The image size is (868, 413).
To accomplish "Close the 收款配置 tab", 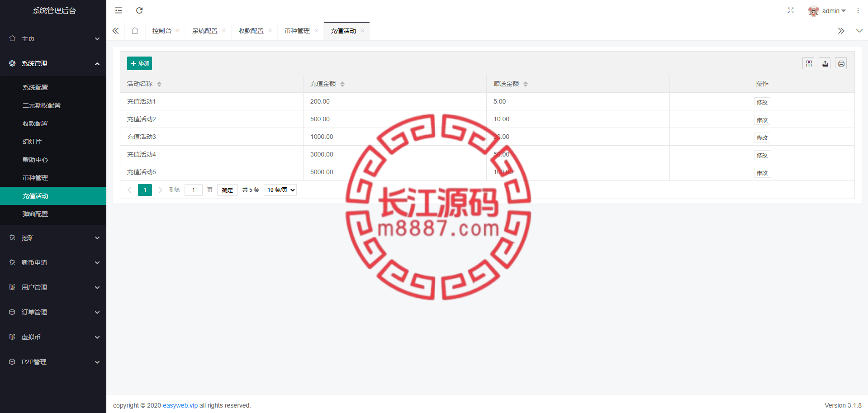I will tap(270, 31).
